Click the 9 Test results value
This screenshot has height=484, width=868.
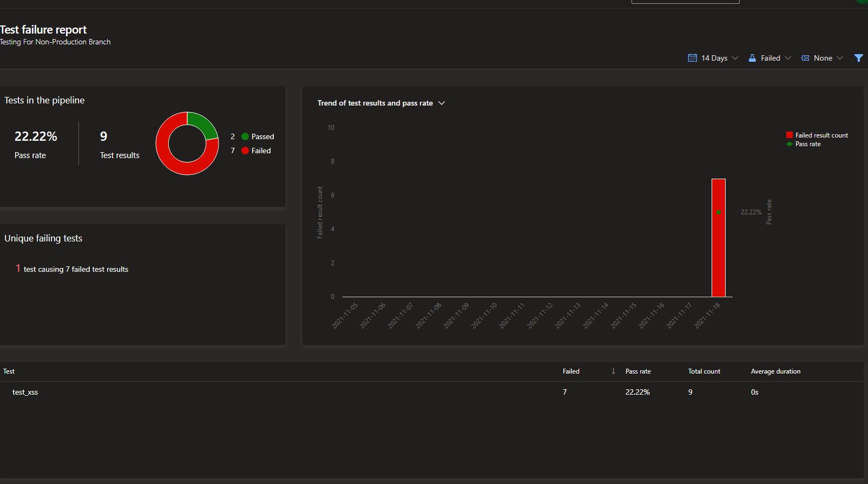(103, 136)
